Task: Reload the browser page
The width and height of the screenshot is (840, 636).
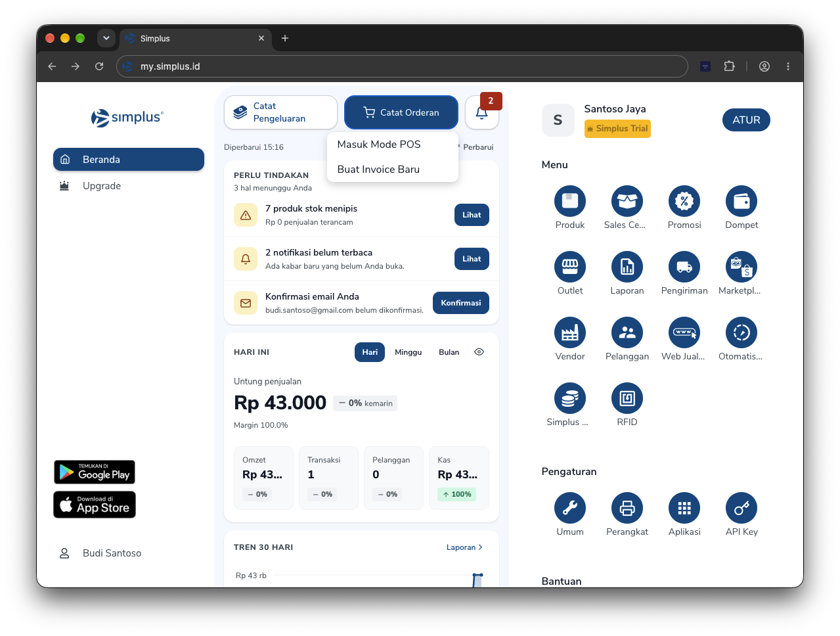Action: pyautogui.click(x=99, y=66)
